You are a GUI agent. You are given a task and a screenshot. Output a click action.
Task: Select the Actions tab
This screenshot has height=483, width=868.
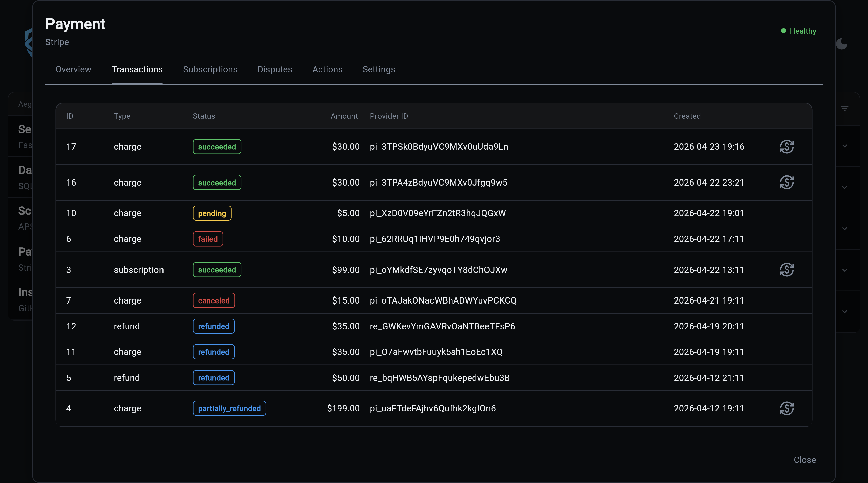(327, 69)
